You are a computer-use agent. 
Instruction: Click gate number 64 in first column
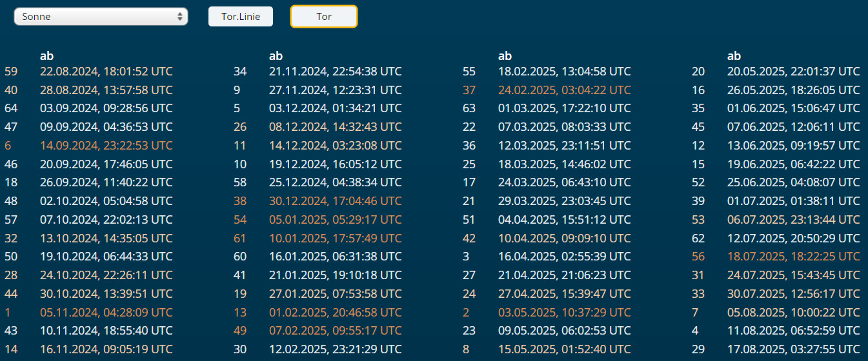11,108
